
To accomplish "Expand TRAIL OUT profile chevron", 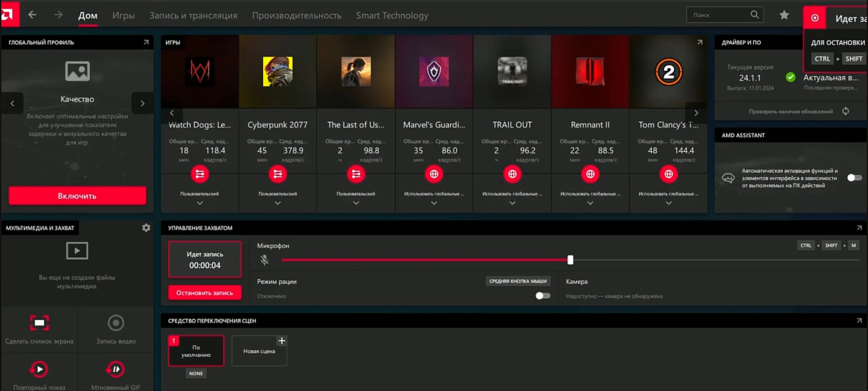I will (x=512, y=203).
